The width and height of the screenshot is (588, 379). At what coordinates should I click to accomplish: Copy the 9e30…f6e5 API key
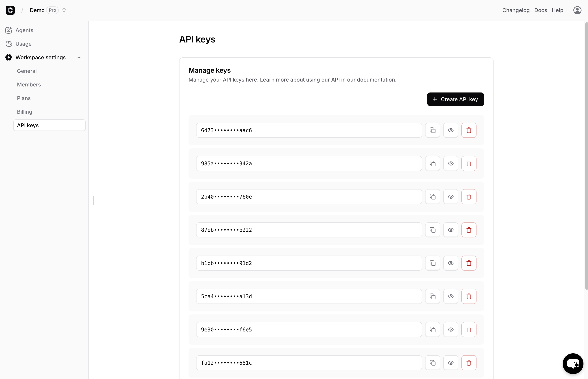coord(432,330)
